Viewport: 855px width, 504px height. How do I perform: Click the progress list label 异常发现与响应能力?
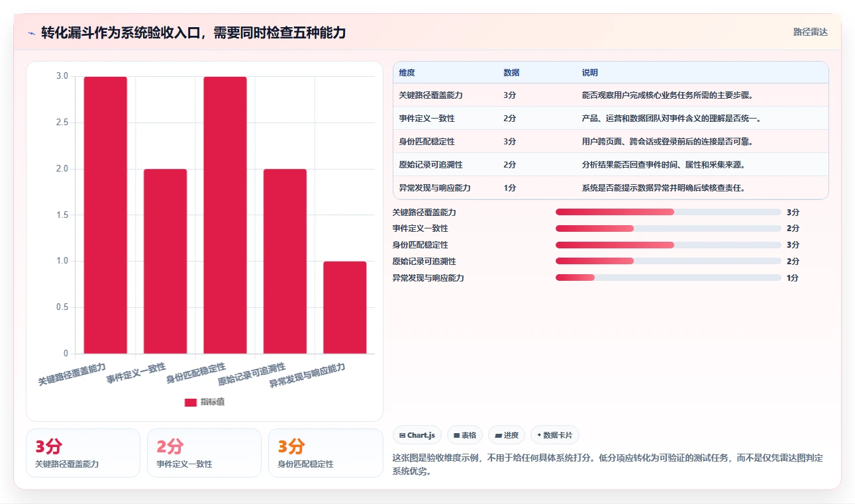pyautogui.click(x=428, y=277)
